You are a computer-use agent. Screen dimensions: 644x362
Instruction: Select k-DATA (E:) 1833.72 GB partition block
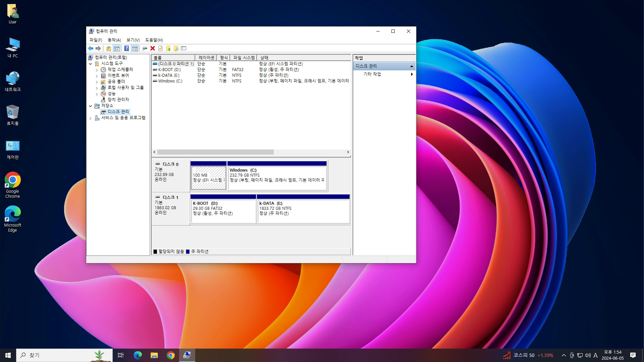[303, 208]
